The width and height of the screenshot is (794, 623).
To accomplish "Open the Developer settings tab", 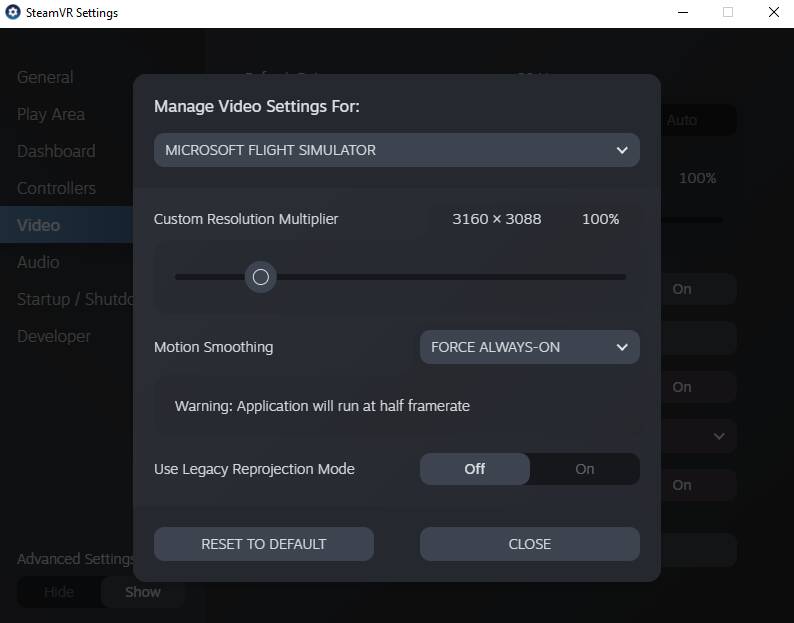I will click(54, 336).
